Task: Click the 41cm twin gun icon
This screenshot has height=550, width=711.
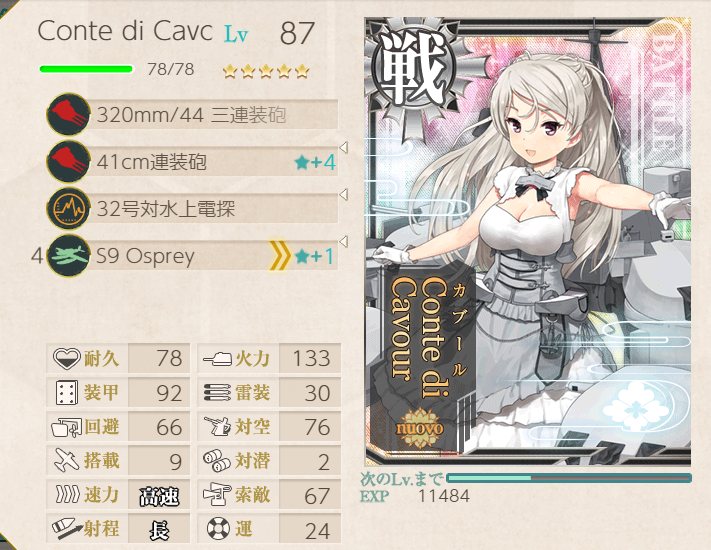Action: (68, 161)
